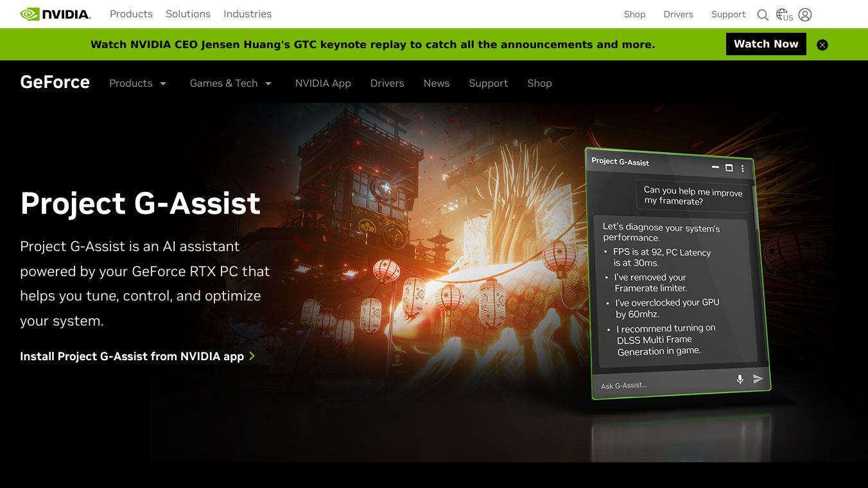
Task: Click 'I've overclocked your GPU' text
Action: coord(667,308)
